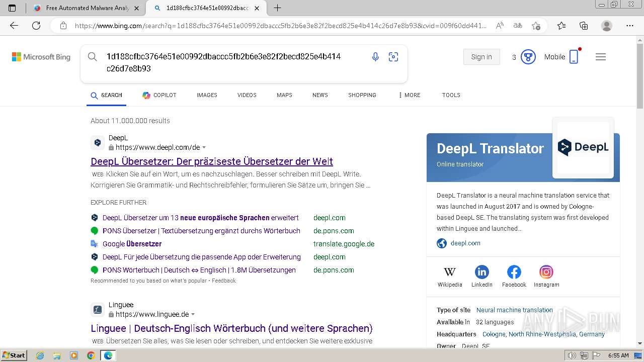Click the Mobile phone icon

pos(574,57)
